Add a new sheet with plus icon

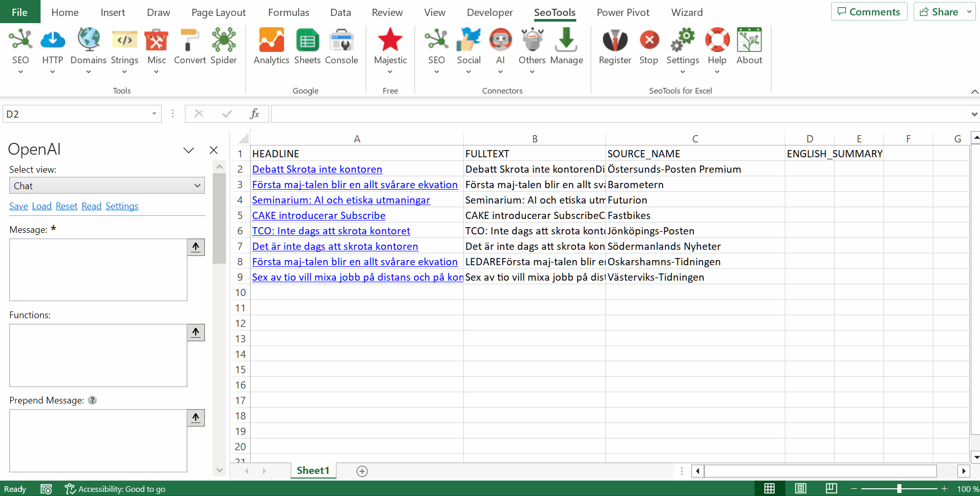pos(362,471)
